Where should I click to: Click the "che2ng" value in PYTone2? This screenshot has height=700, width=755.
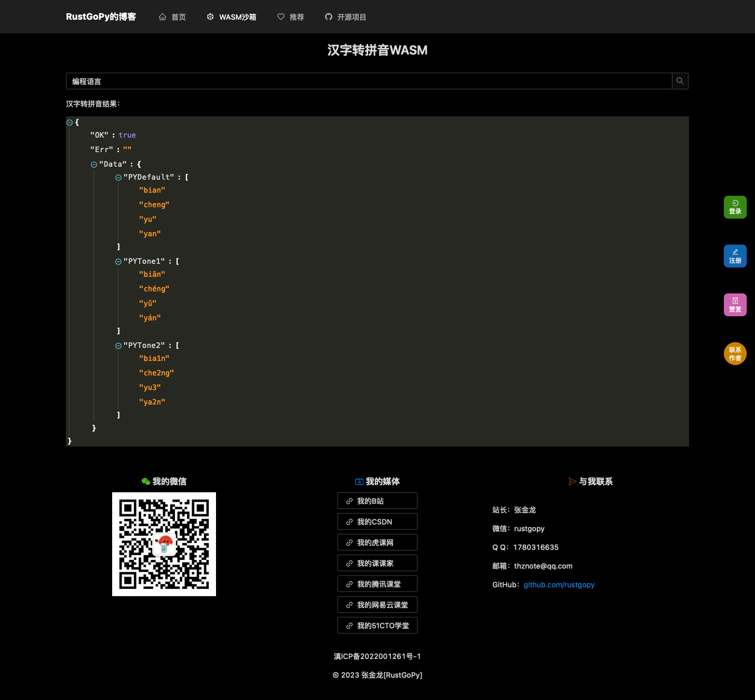pyautogui.click(x=156, y=373)
